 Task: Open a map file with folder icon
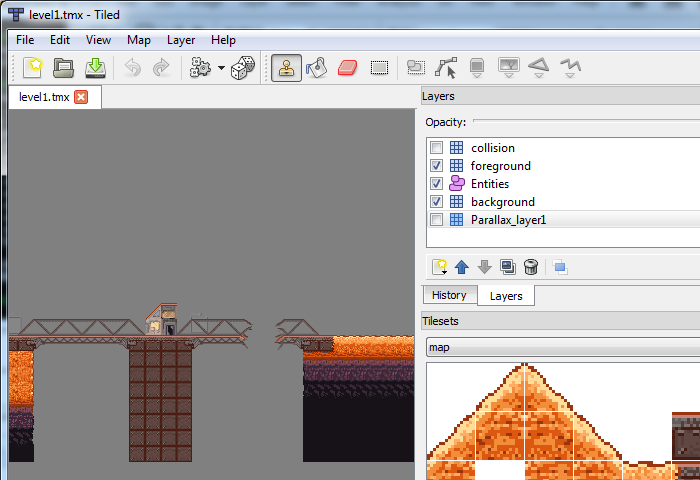coord(63,68)
